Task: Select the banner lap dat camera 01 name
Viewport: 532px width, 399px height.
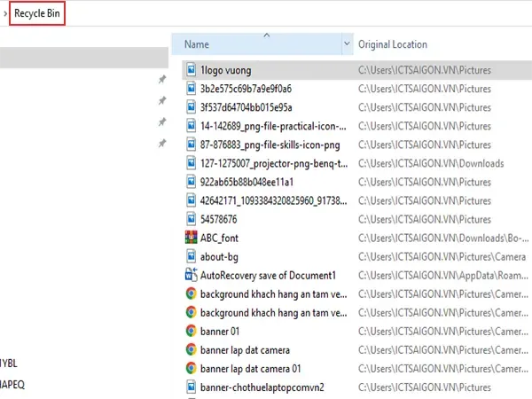Action: (250, 369)
